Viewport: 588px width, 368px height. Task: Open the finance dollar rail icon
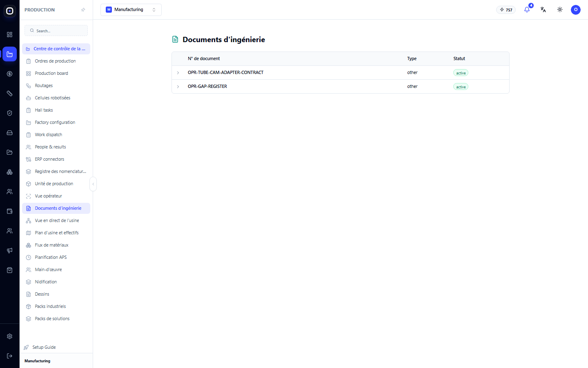[10, 74]
